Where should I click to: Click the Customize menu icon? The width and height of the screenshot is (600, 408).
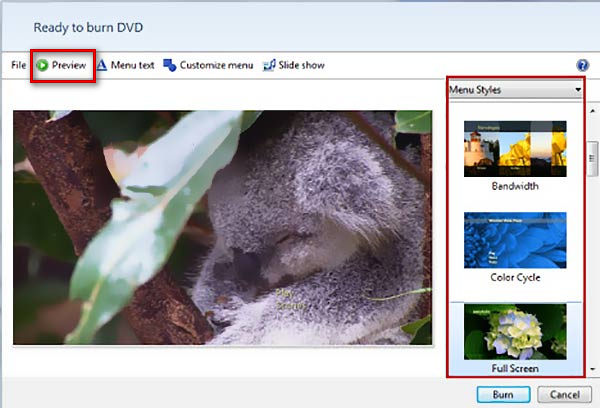coord(170,65)
